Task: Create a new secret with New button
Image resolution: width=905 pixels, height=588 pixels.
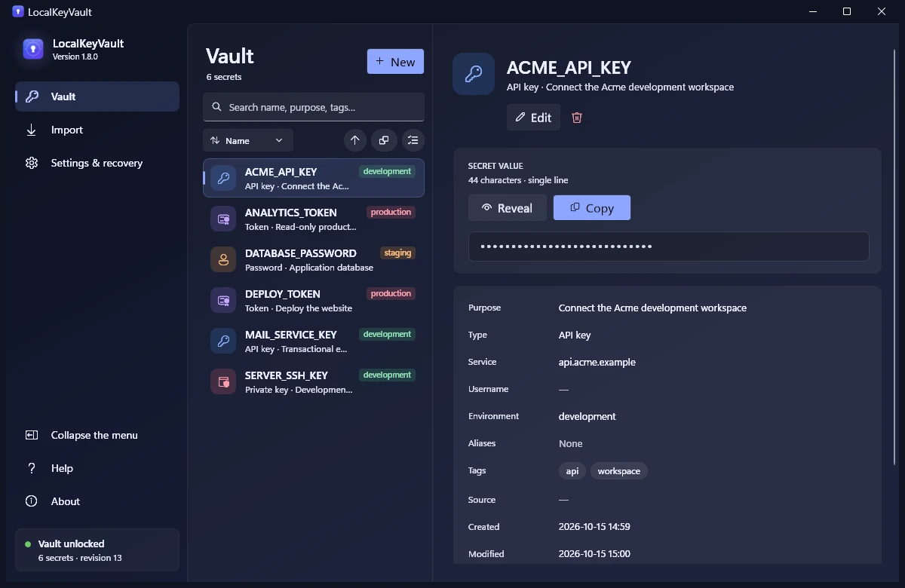Action: point(395,62)
